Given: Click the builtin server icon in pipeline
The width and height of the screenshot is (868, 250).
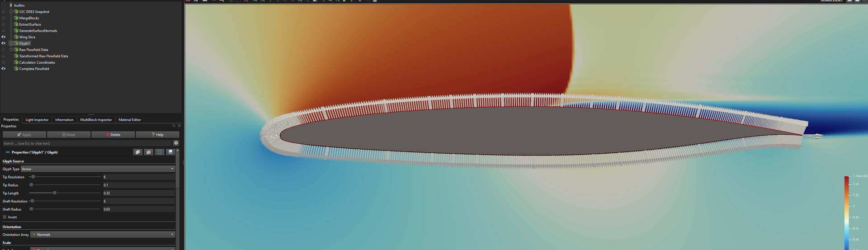Looking at the screenshot, I should (x=11, y=5).
